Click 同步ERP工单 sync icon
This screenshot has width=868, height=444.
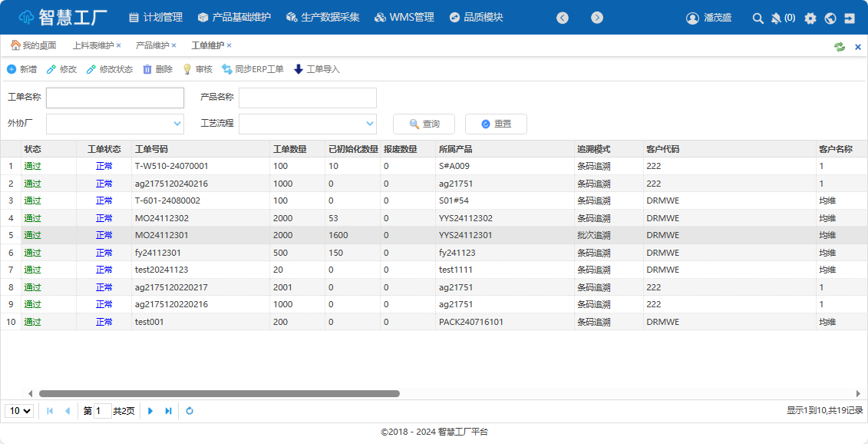227,69
